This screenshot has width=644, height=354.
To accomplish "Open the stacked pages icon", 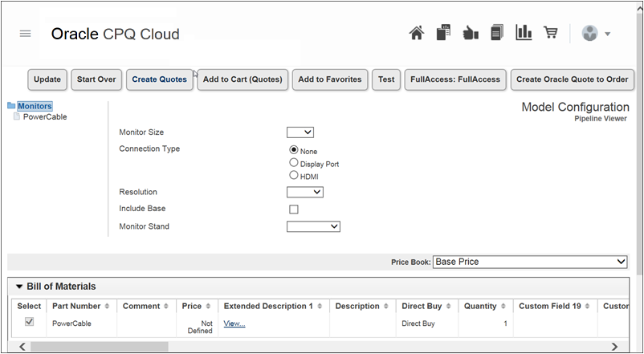I will [x=497, y=32].
